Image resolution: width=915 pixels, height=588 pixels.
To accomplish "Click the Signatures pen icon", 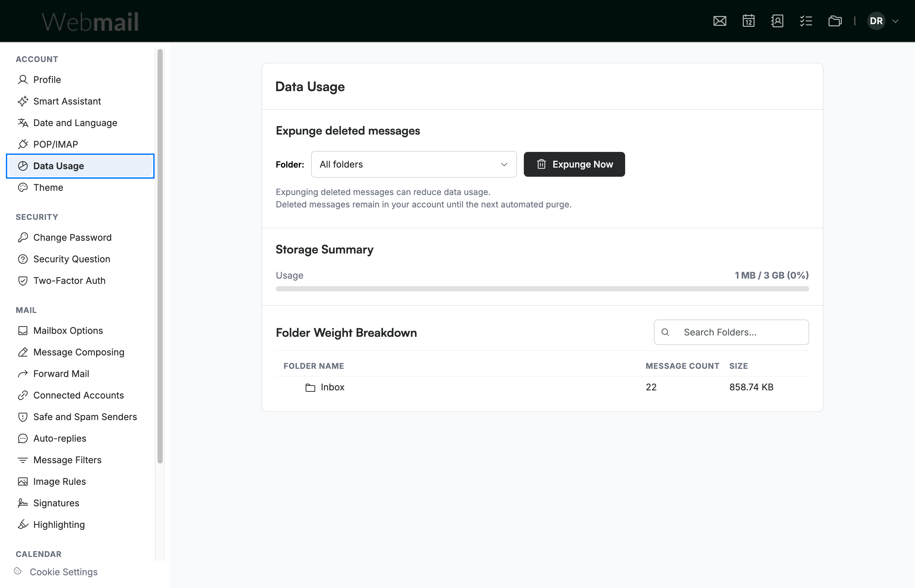I will (23, 503).
